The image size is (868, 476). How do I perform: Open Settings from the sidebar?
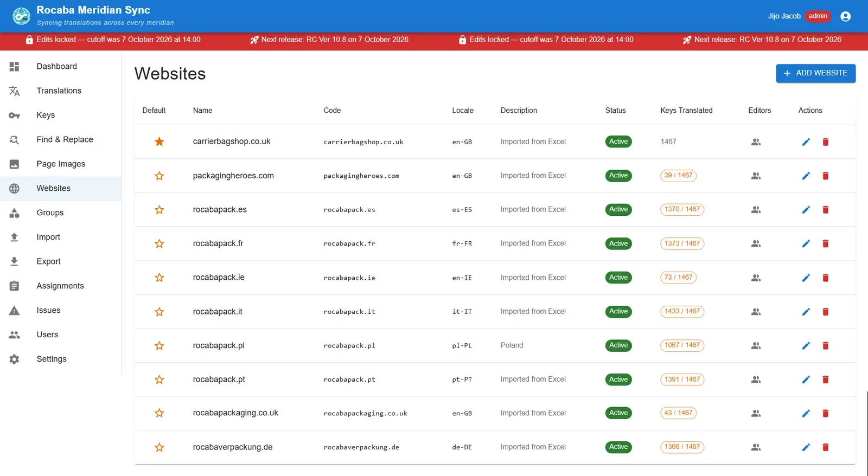coord(61,359)
